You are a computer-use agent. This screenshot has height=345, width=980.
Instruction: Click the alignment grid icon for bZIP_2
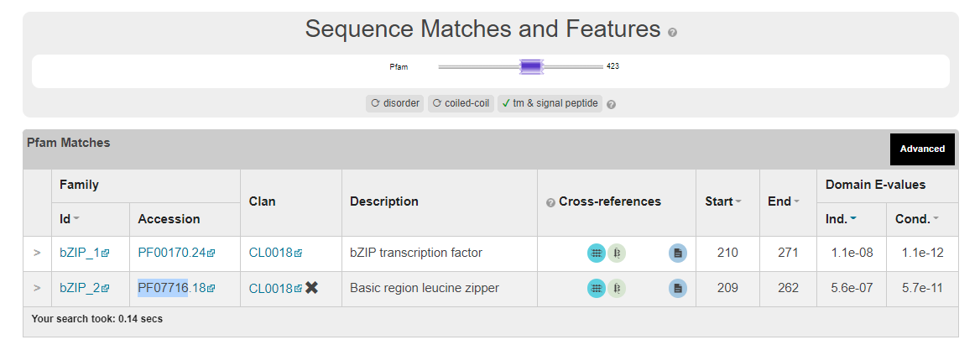pyautogui.click(x=596, y=288)
